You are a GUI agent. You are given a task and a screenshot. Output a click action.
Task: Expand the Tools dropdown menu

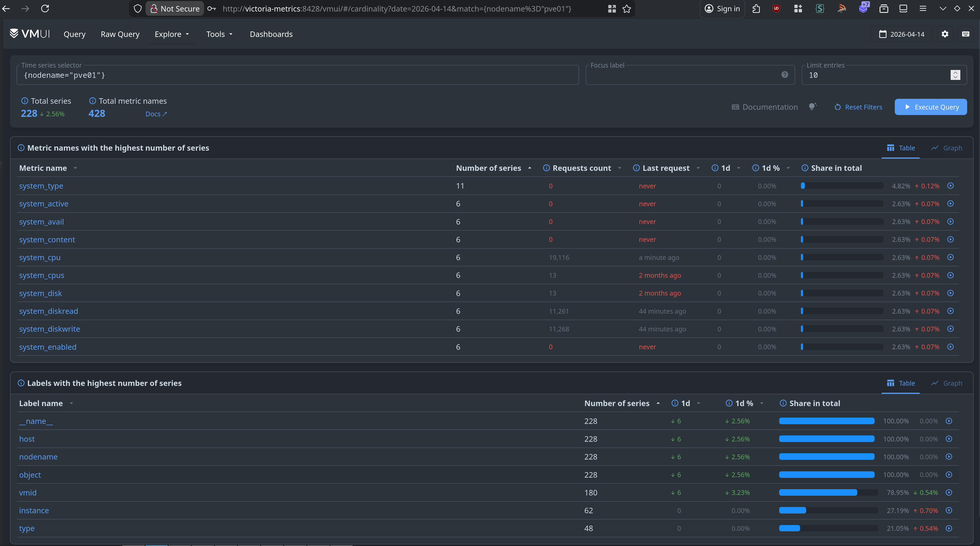[x=219, y=34]
